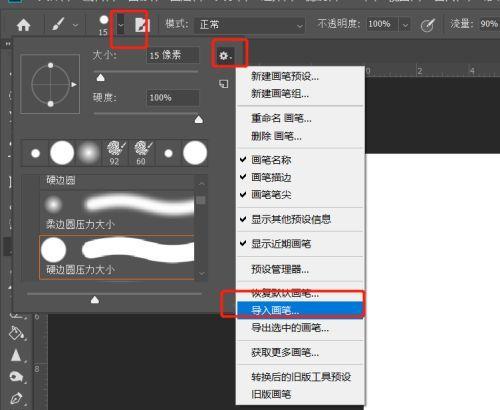
Task: Choose 导入画笔... highlighted menu item
Action: (300, 310)
